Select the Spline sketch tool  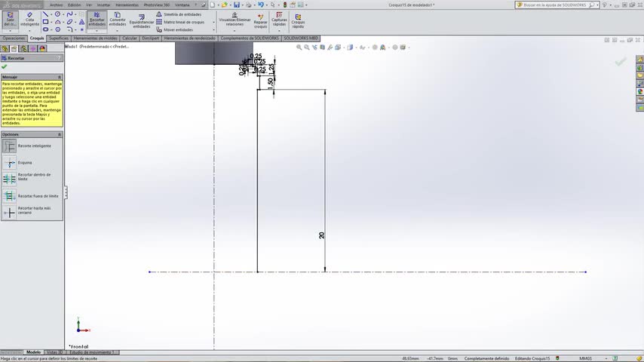click(70, 14)
